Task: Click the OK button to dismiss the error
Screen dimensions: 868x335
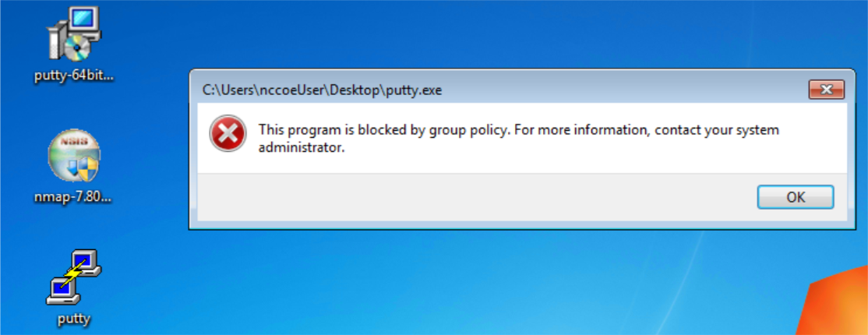Action: [796, 197]
